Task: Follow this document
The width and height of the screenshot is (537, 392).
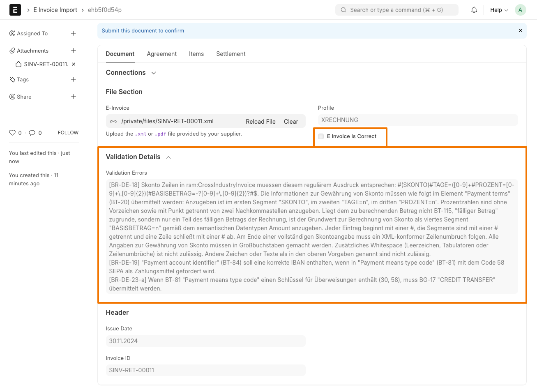Action: tap(68, 133)
